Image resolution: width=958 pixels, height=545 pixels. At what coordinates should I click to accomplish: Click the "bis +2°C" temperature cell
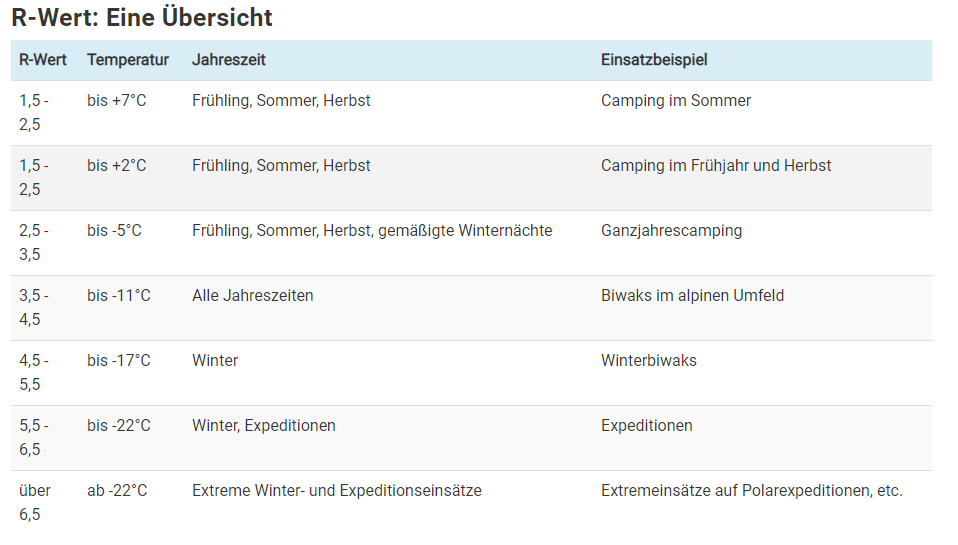pos(116,166)
